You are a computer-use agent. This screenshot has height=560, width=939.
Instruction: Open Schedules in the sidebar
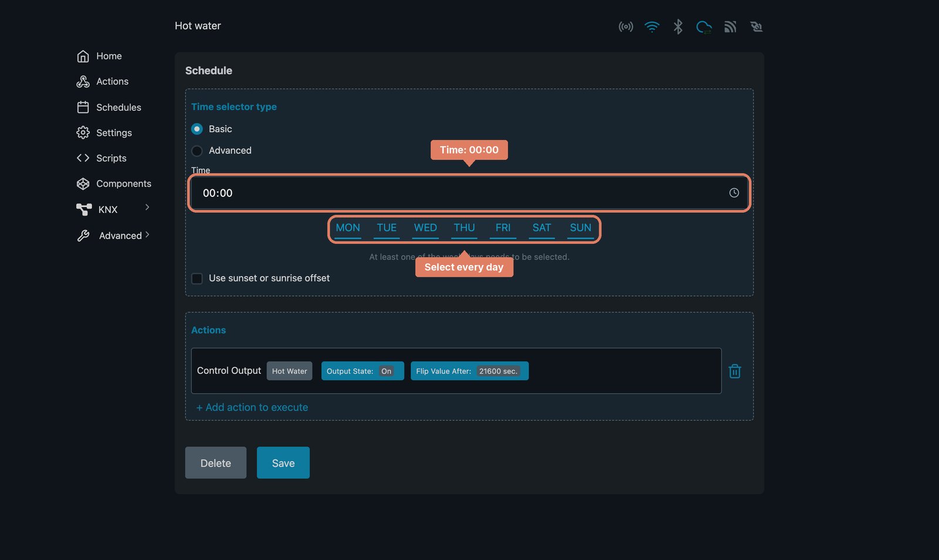tap(109, 107)
